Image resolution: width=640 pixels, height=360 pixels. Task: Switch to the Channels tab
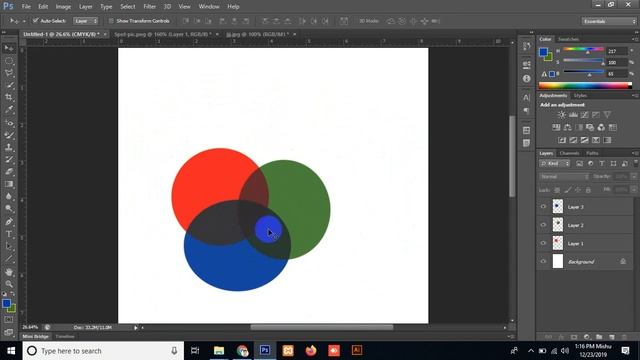(x=569, y=153)
